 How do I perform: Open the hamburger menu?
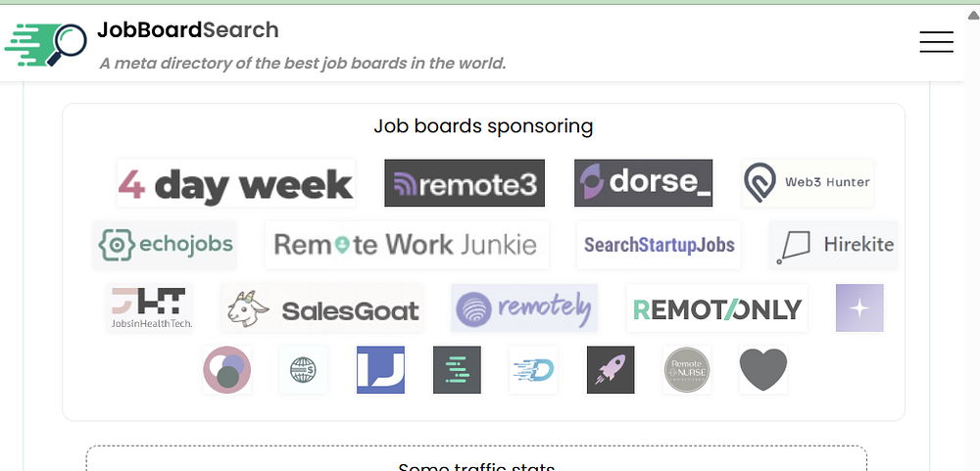[936, 42]
